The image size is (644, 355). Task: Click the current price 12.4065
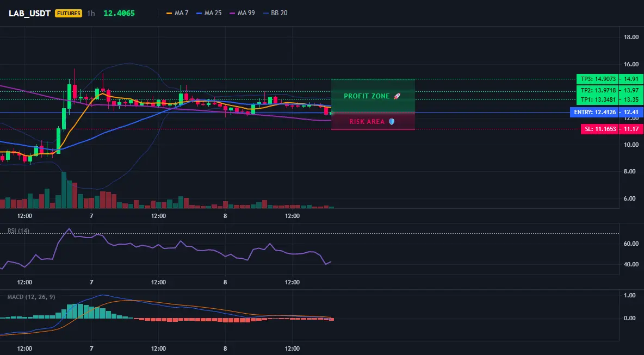[x=119, y=13]
